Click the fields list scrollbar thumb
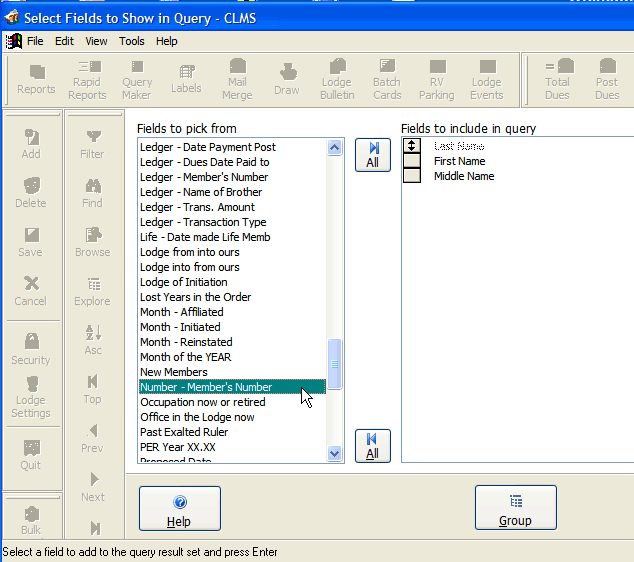634x562 pixels. tap(335, 364)
